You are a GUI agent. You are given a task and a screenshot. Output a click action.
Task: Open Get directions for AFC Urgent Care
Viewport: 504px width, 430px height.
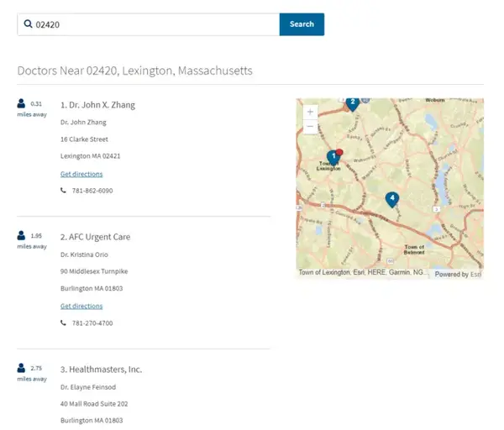(x=81, y=306)
